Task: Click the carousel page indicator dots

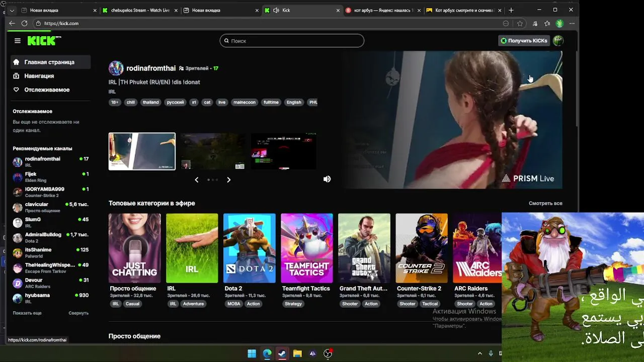Action: point(212,179)
